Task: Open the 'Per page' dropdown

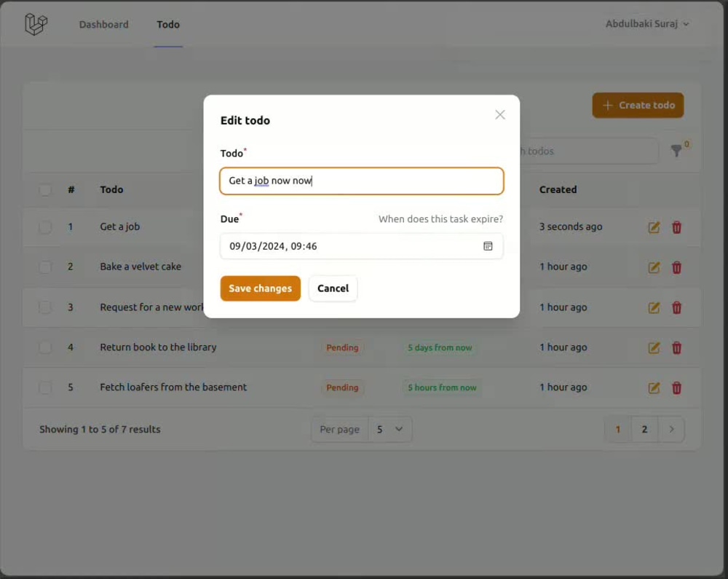Action: tap(390, 429)
